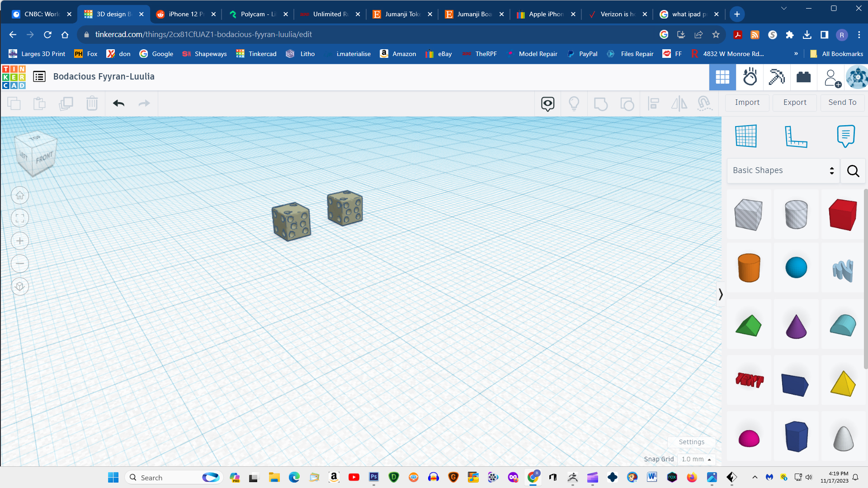Undo the last action
The image size is (868, 488).
118,103
